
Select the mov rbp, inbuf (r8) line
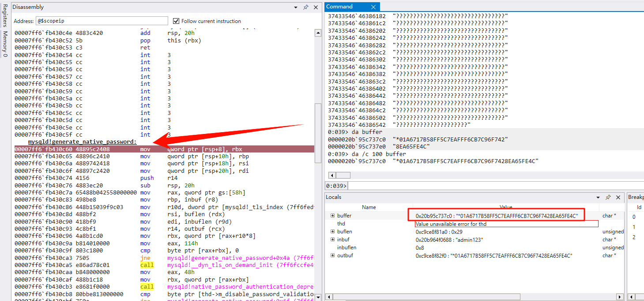(x=164, y=200)
